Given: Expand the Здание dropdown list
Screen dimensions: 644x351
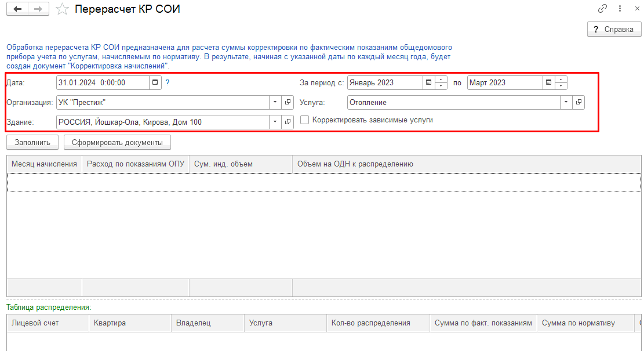Looking at the screenshot, I should coord(275,122).
